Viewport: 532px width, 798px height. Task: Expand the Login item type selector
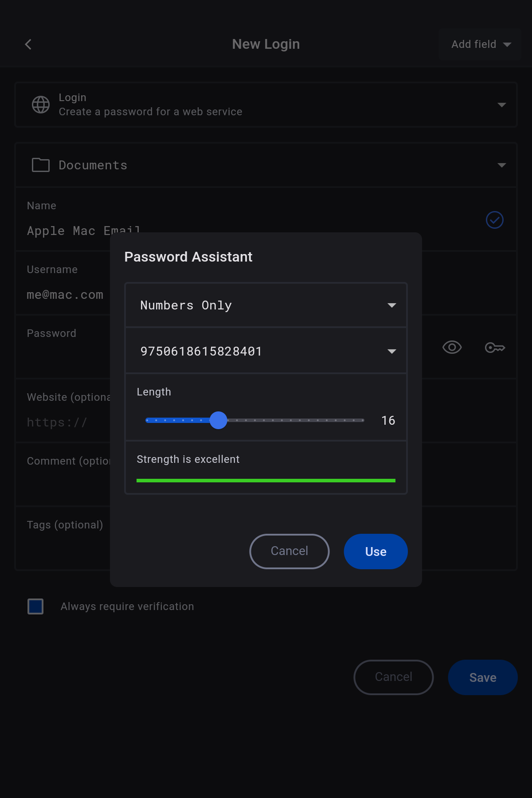pyautogui.click(x=501, y=105)
